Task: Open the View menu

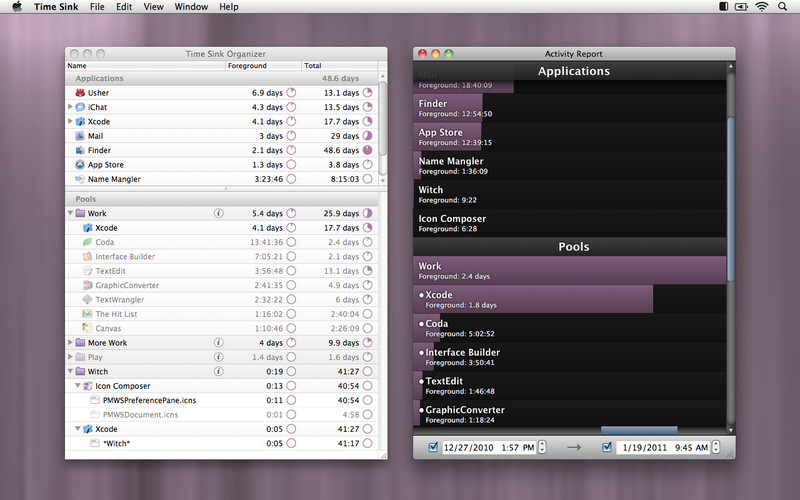Action: pyautogui.click(x=153, y=7)
